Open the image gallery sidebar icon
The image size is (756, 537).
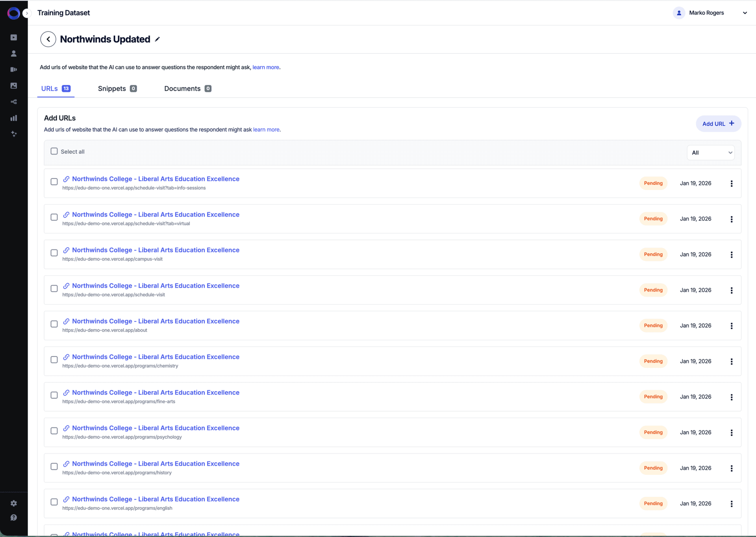14,86
